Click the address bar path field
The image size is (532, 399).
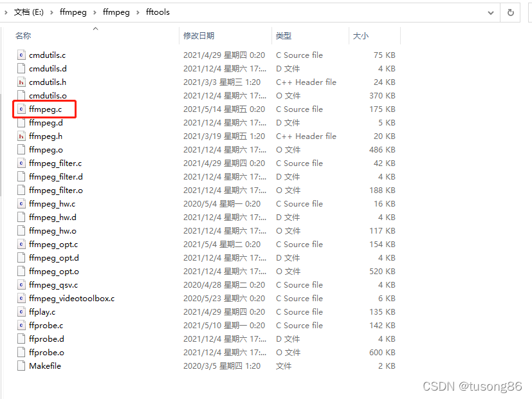(251, 13)
